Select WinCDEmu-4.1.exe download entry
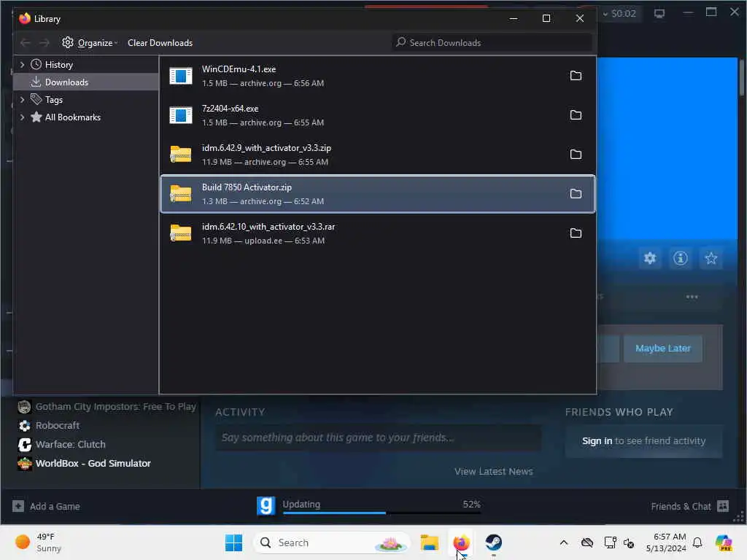Viewport: 747px width, 560px height. coord(378,76)
